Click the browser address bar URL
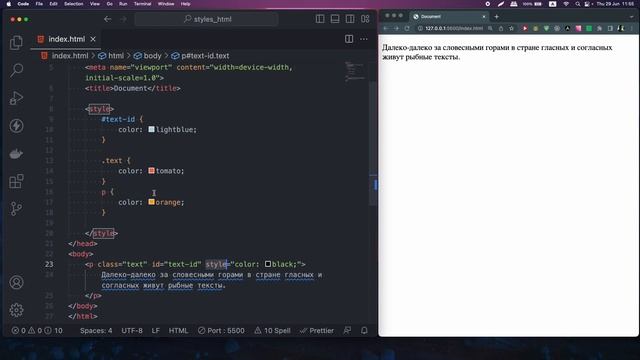The height and width of the screenshot is (360, 640). click(x=454, y=28)
